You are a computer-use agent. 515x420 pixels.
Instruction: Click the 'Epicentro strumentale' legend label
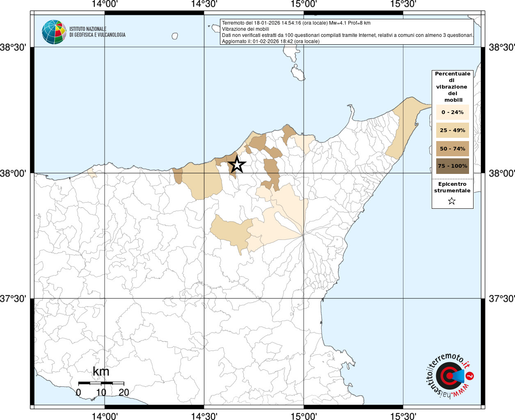click(x=452, y=187)
